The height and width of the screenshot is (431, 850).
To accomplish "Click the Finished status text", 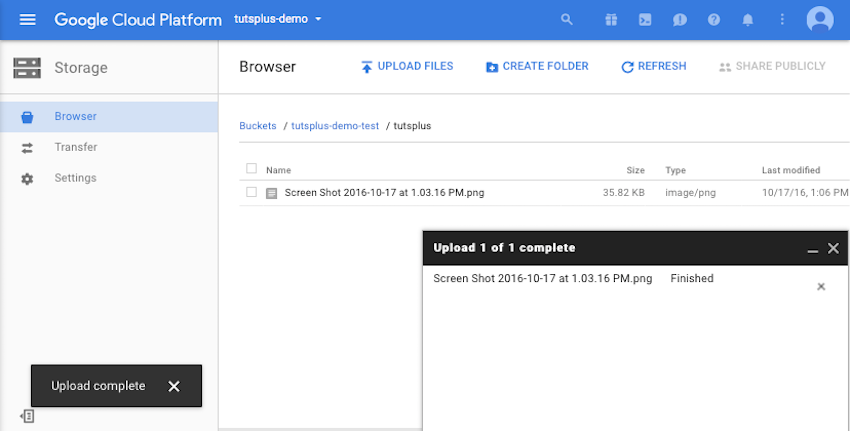I will [692, 279].
